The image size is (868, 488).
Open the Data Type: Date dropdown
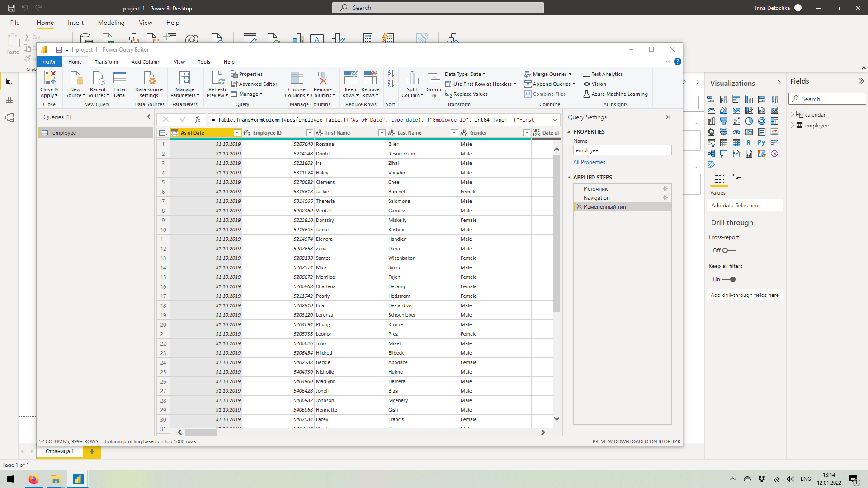click(465, 74)
